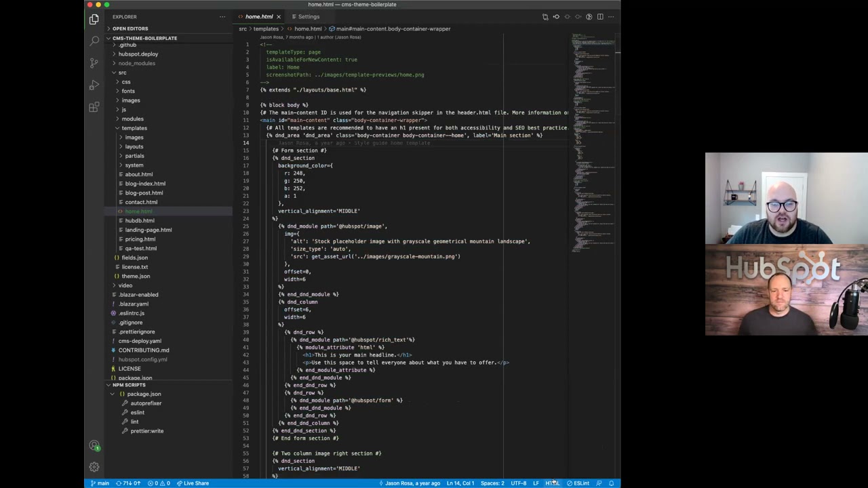Run the eslint npm script
This screenshot has width=868, height=488.
(x=137, y=413)
